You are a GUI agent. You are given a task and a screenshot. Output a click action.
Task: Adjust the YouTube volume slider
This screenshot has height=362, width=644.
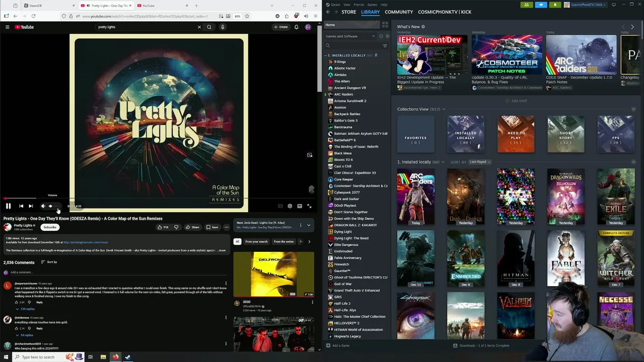(x=54, y=206)
